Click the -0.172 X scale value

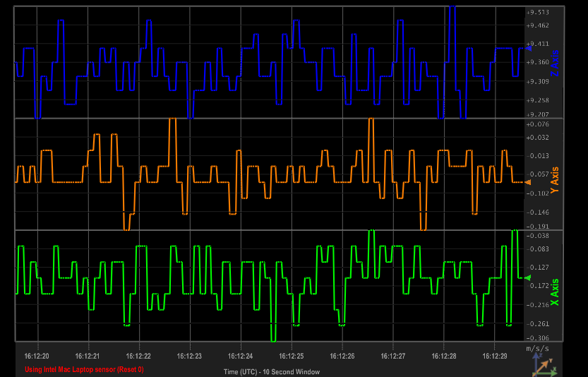tap(538, 285)
